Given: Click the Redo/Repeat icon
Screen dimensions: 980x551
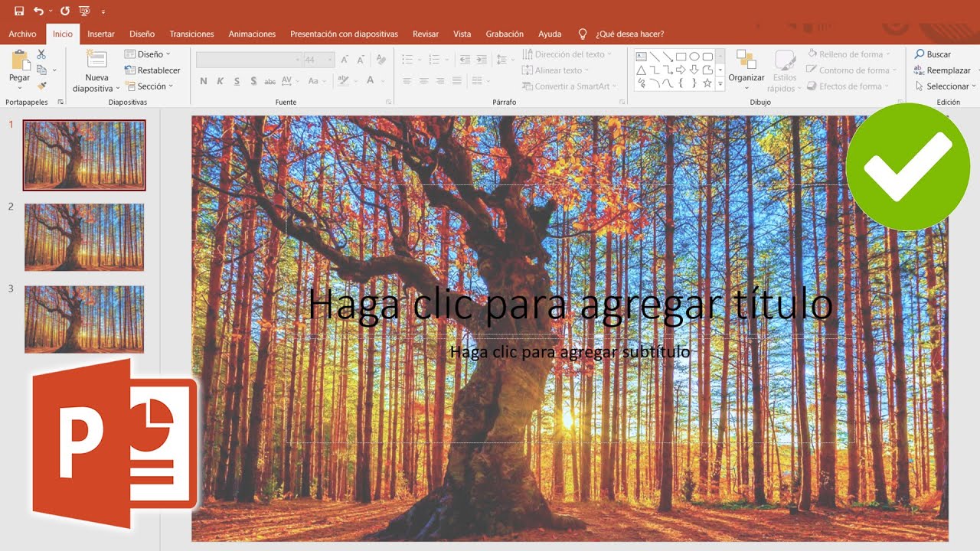Looking at the screenshot, I should coord(65,11).
